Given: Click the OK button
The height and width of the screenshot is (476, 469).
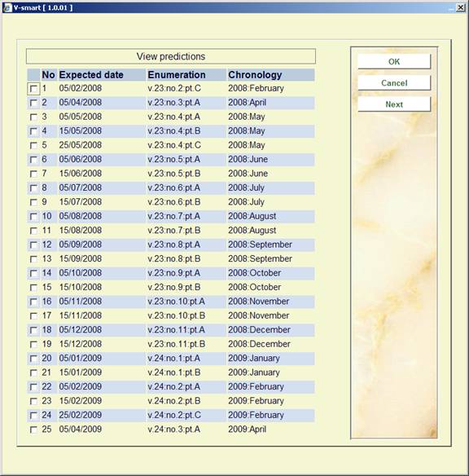Looking at the screenshot, I should pos(394,61).
